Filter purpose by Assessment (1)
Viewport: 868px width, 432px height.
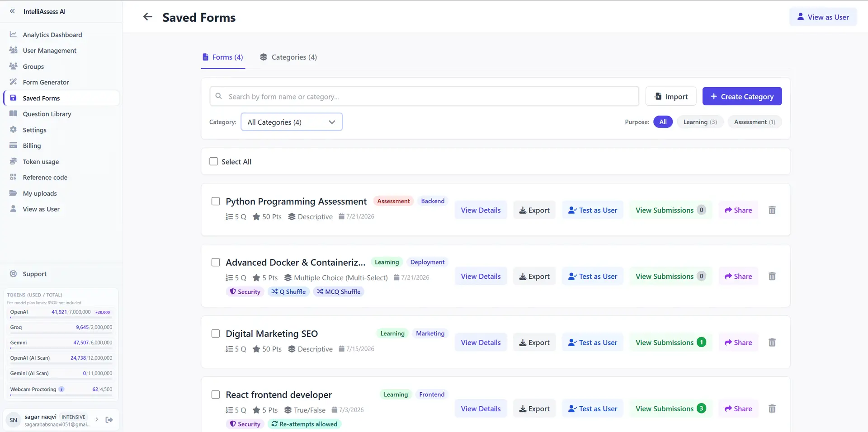point(755,122)
